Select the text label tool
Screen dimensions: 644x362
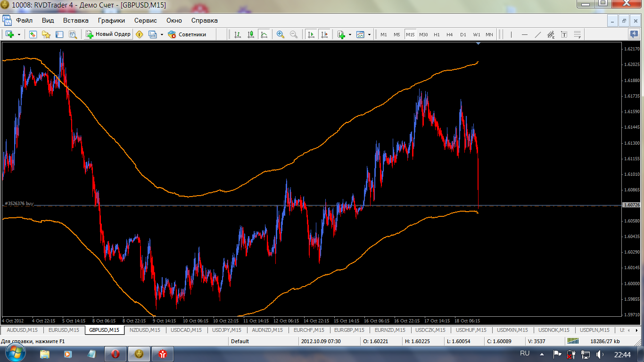pos(564,34)
